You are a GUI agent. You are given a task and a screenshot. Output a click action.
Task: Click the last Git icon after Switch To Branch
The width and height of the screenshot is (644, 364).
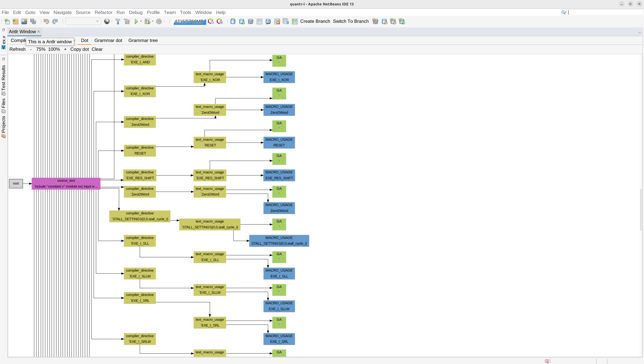(x=402, y=22)
